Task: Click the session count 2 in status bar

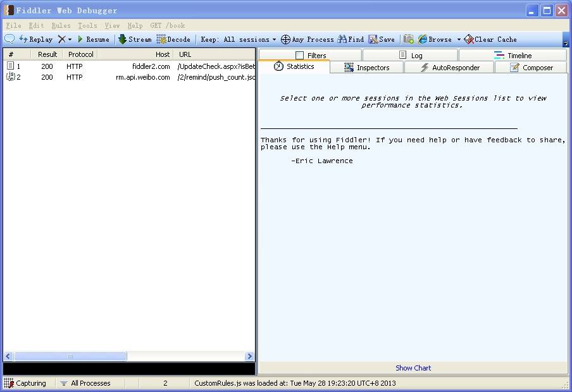Action: [x=165, y=383]
